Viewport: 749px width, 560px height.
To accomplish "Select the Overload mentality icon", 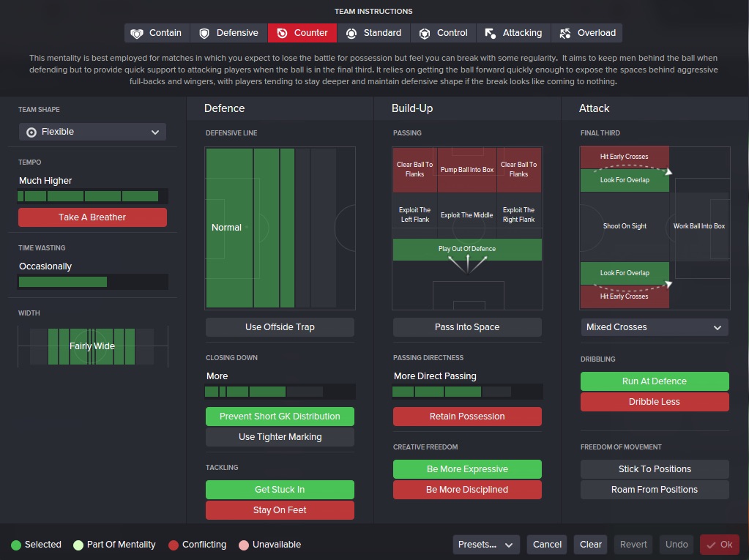I will tap(564, 33).
